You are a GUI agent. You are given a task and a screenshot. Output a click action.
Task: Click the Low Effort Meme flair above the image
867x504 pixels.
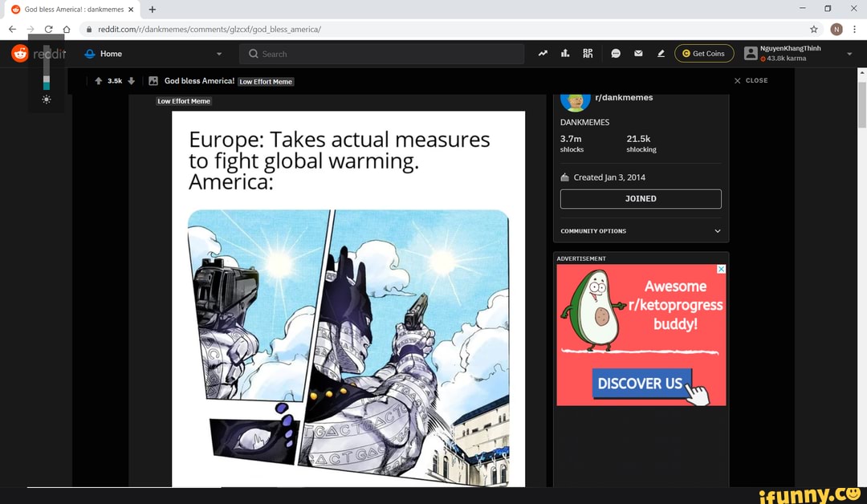(184, 101)
